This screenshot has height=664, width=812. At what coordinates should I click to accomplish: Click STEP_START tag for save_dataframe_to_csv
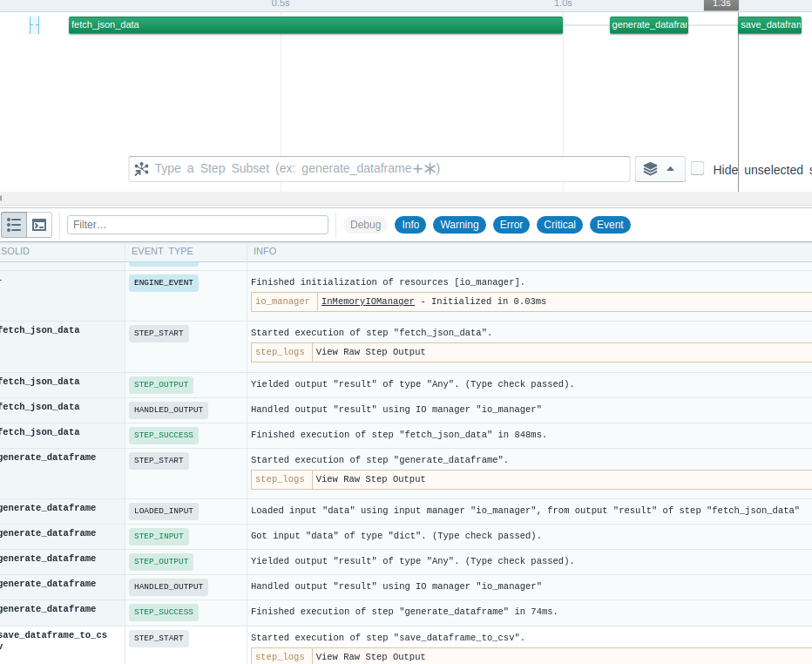click(x=159, y=639)
